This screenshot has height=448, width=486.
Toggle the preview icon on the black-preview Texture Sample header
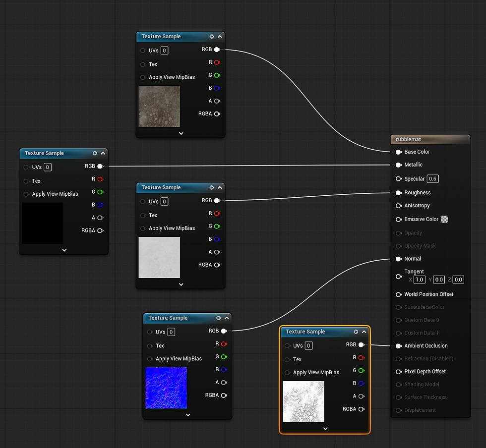(x=95, y=153)
